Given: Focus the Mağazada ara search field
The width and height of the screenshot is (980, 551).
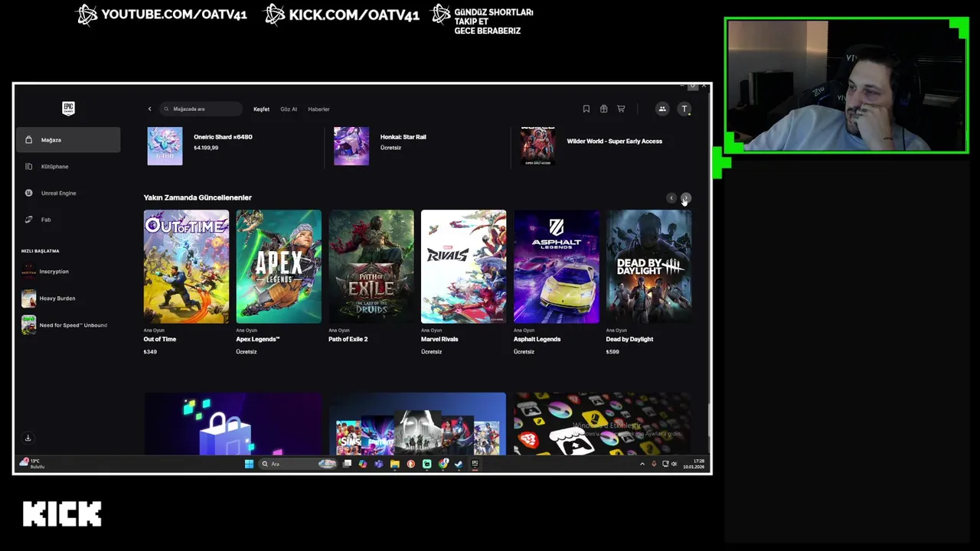Looking at the screenshot, I should point(201,109).
